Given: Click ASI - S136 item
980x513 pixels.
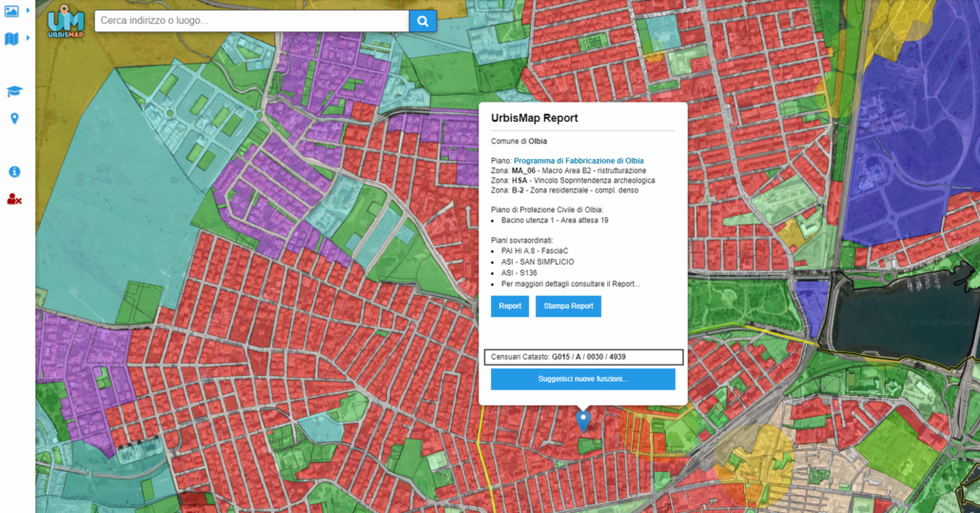Looking at the screenshot, I should tap(519, 273).
